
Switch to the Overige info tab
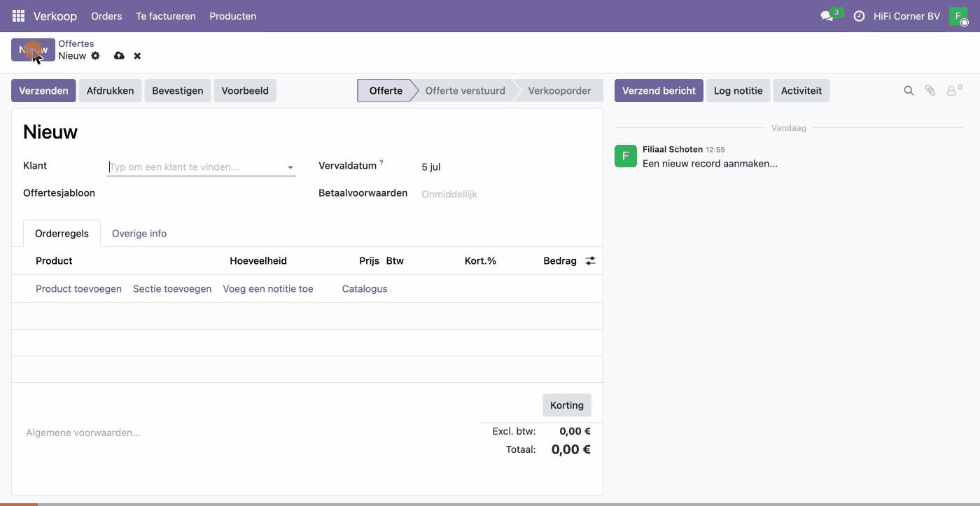click(x=139, y=233)
